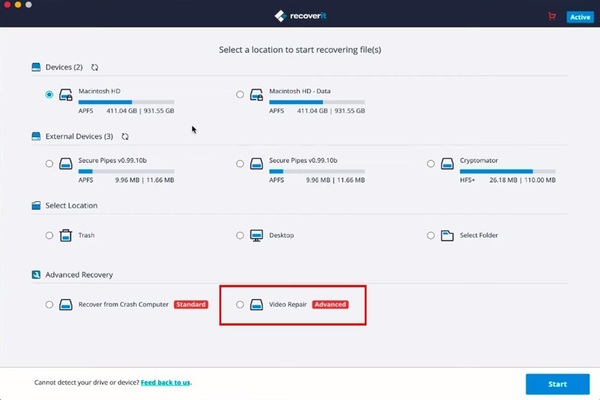The width and height of the screenshot is (600, 400).
Task: Click the Desktop label
Action: click(x=281, y=235)
